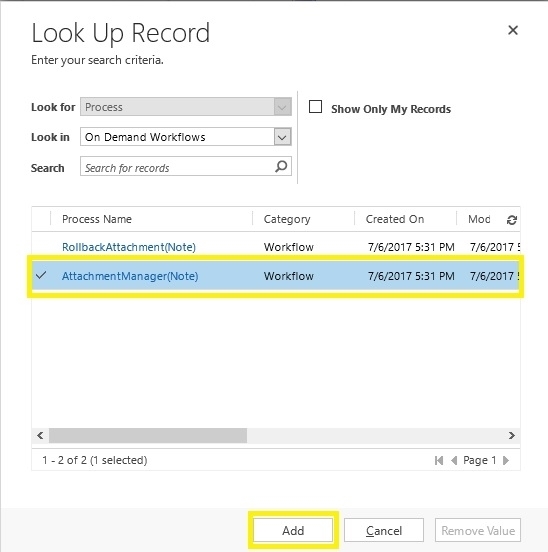
Task: Enable Show Only My Records
Action: point(315,106)
